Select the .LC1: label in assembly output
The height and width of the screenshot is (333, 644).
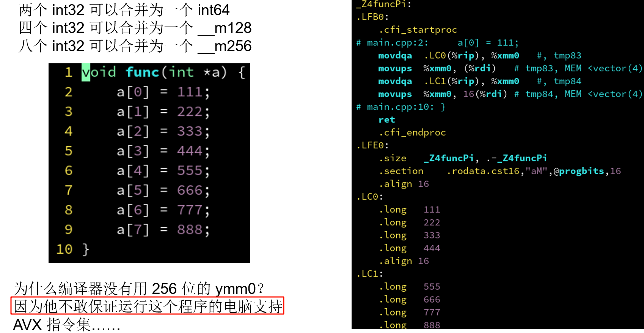point(370,274)
